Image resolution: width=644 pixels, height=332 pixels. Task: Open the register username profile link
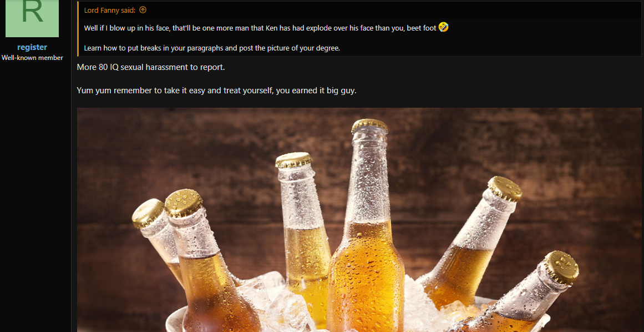click(x=32, y=47)
